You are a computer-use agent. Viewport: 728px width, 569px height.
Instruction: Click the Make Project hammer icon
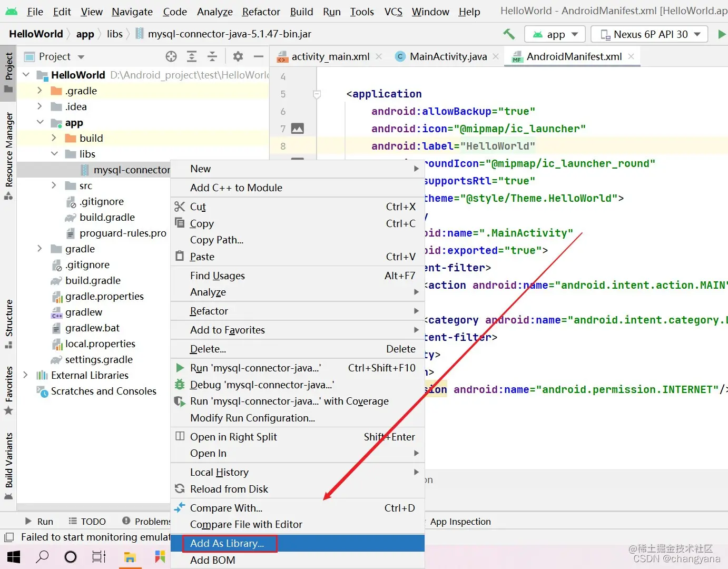click(509, 34)
